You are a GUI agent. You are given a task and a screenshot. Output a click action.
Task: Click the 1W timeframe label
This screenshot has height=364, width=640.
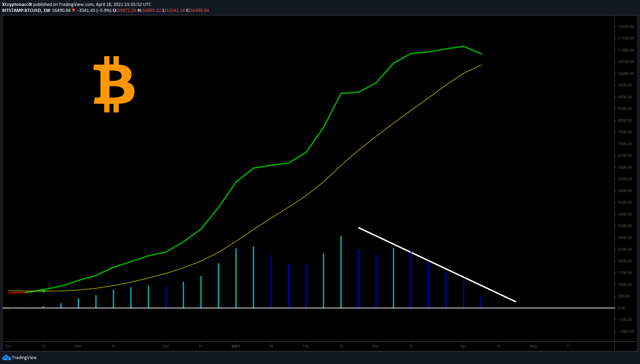(47, 10)
